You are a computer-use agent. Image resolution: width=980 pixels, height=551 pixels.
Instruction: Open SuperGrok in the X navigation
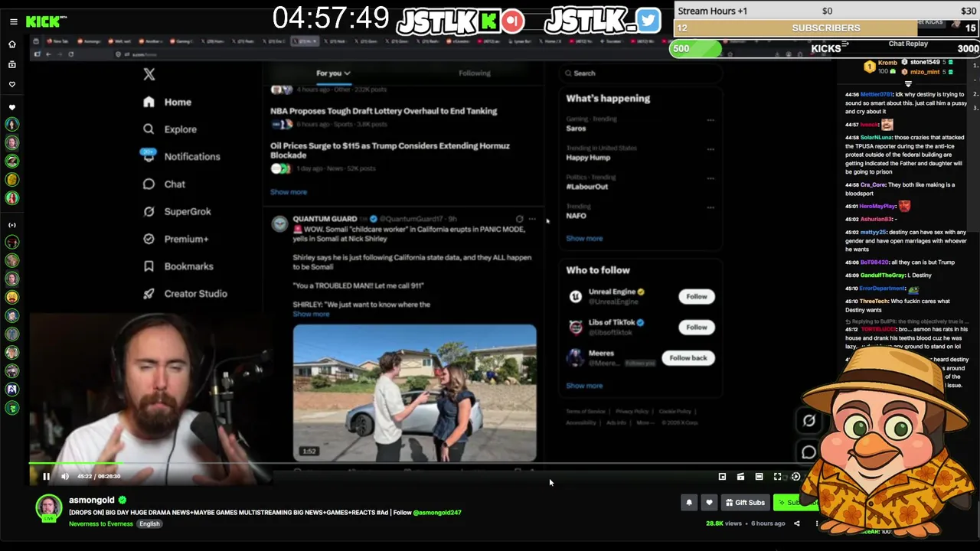[176, 212]
